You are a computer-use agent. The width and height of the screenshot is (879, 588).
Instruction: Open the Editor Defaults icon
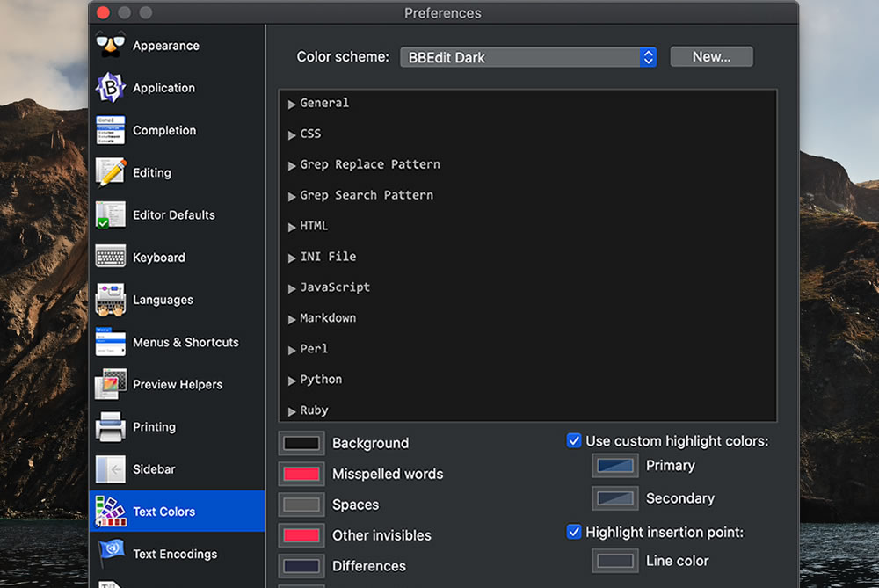click(x=111, y=214)
